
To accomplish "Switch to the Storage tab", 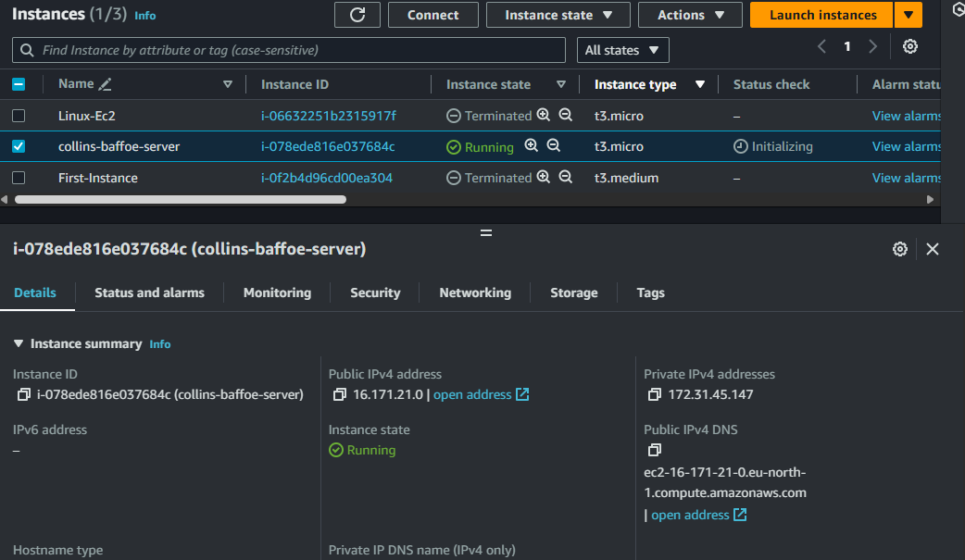I will (573, 292).
